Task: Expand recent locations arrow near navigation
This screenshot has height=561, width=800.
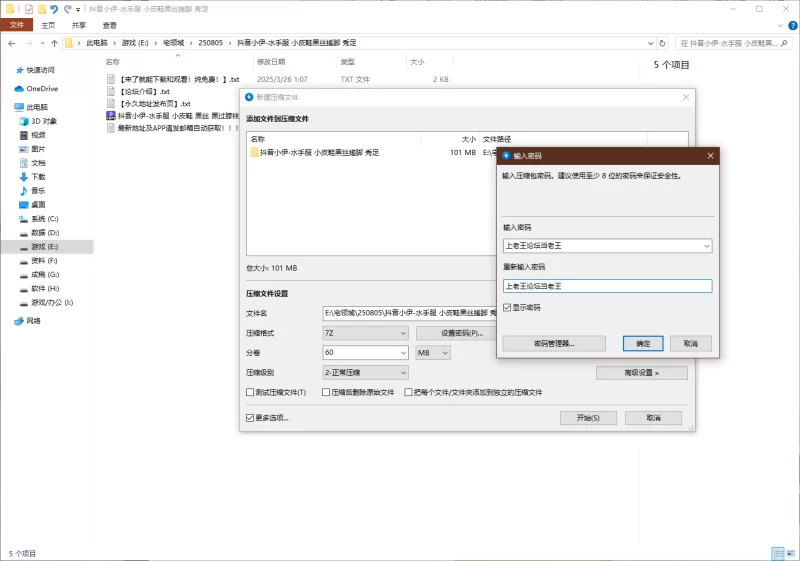Action: [x=42, y=43]
